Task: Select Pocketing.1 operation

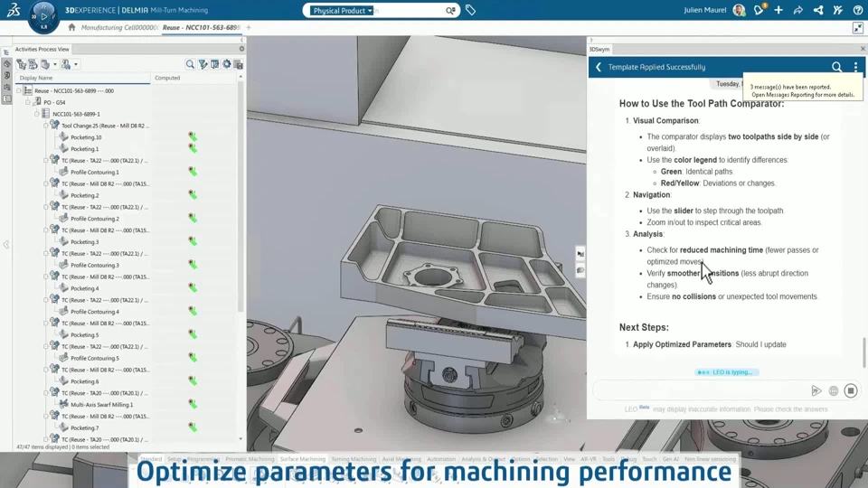Action: pos(85,149)
